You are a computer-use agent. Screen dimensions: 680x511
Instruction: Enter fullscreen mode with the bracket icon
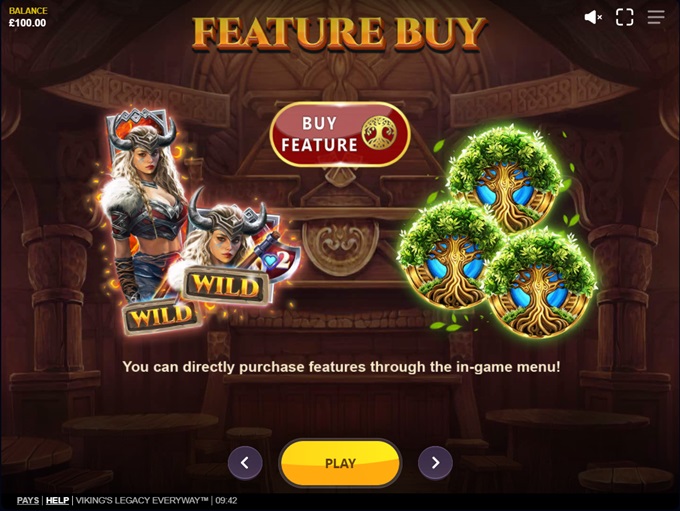click(624, 17)
